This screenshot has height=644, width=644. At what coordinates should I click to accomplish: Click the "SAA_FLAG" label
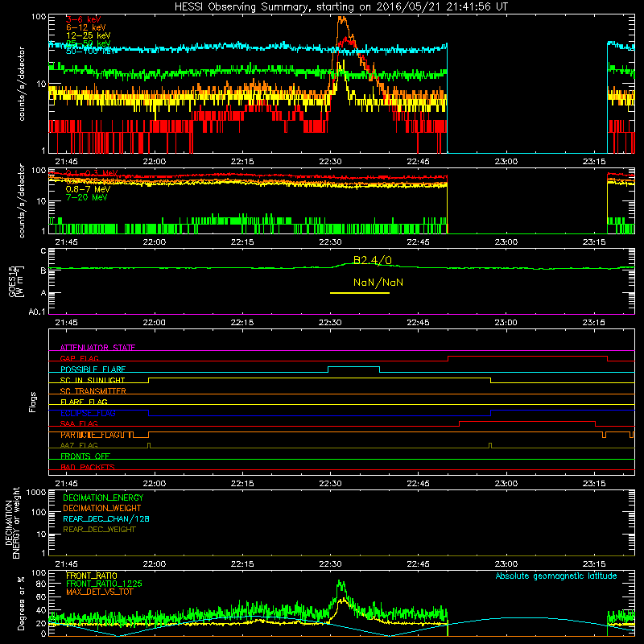(79, 424)
